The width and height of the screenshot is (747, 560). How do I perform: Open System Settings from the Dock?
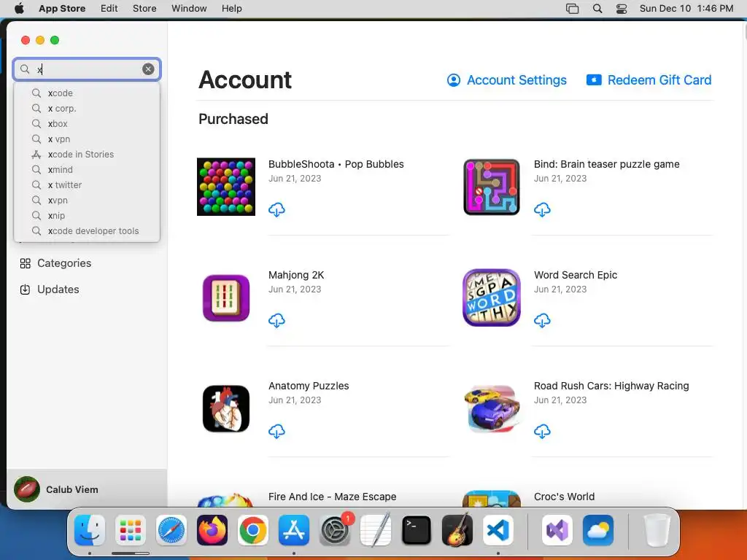coord(335,529)
